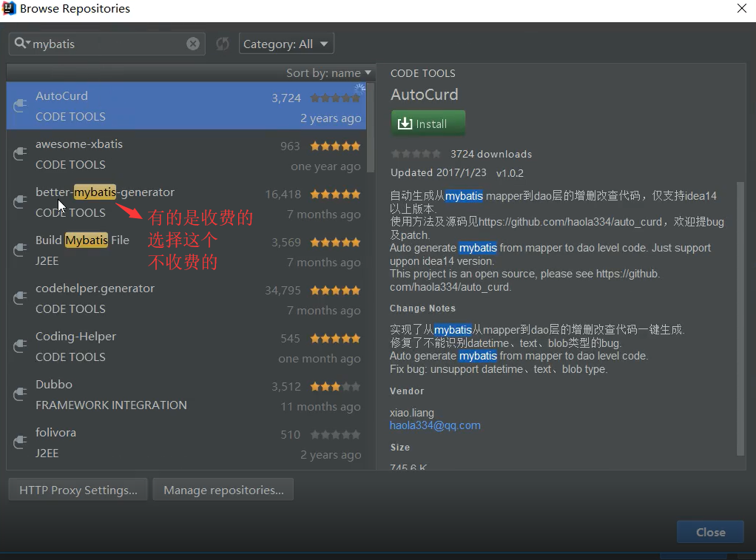Select the AutoCurd plugin name
This screenshot has width=756, height=560.
[x=61, y=95]
